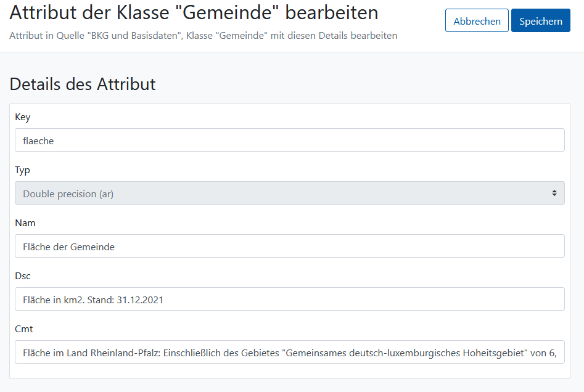Click empty card space below the Cmt field

coord(290,371)
